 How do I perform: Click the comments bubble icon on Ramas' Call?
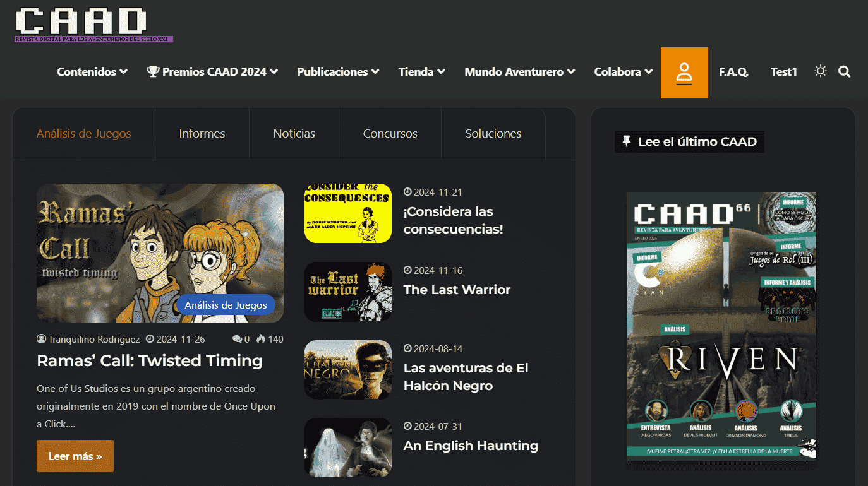tap(237, 340)
